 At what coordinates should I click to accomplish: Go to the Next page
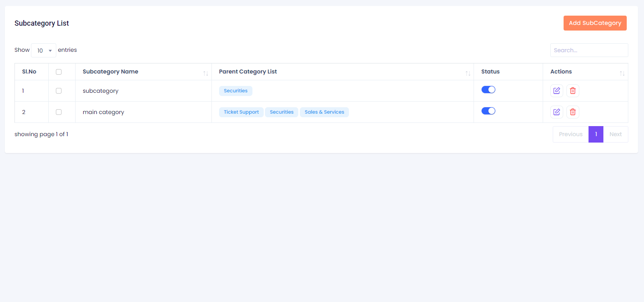615,134
